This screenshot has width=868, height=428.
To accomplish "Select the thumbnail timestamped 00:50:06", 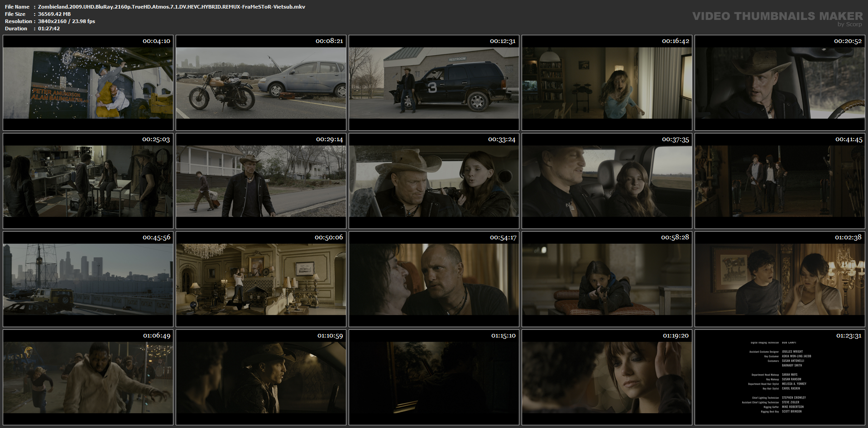I will tap(261, 279).
